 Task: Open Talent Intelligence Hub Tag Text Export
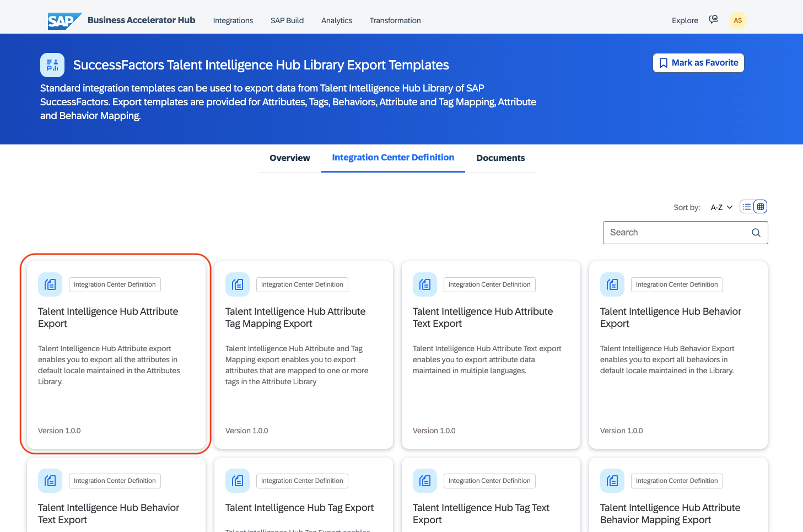(x=481, y=514)
